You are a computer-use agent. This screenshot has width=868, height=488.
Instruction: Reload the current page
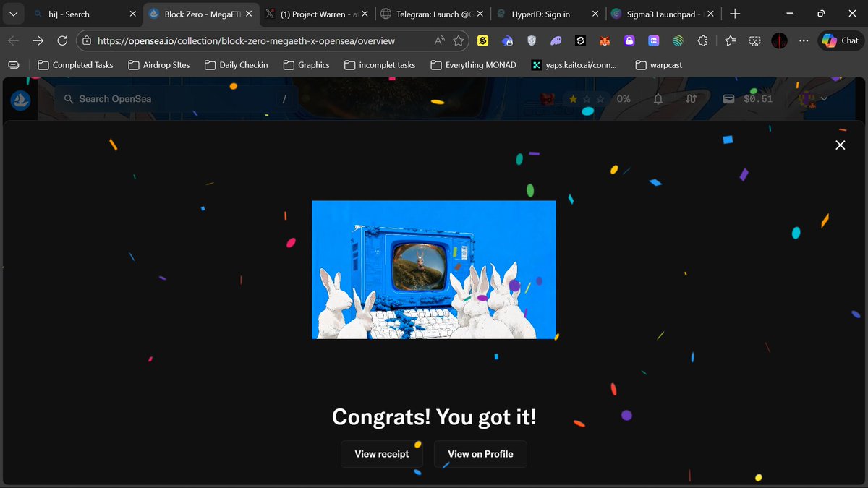click(62, 40)
